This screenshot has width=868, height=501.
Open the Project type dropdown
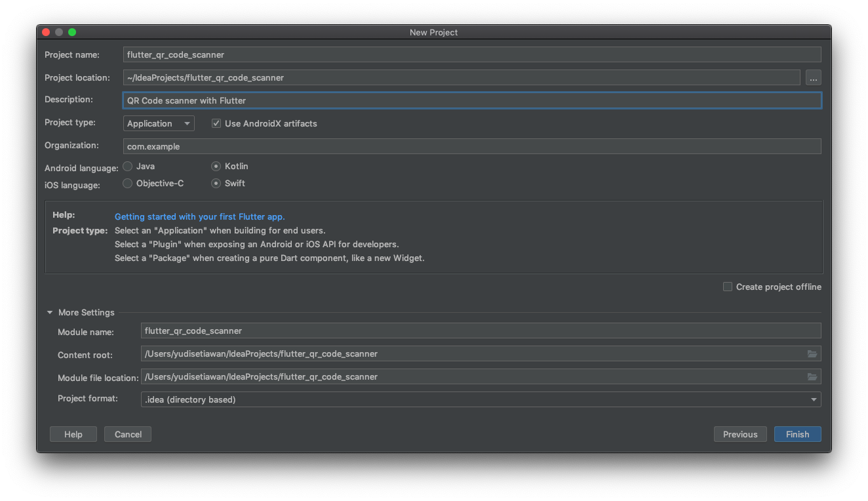pyautogui.click(x=159, y=123)
